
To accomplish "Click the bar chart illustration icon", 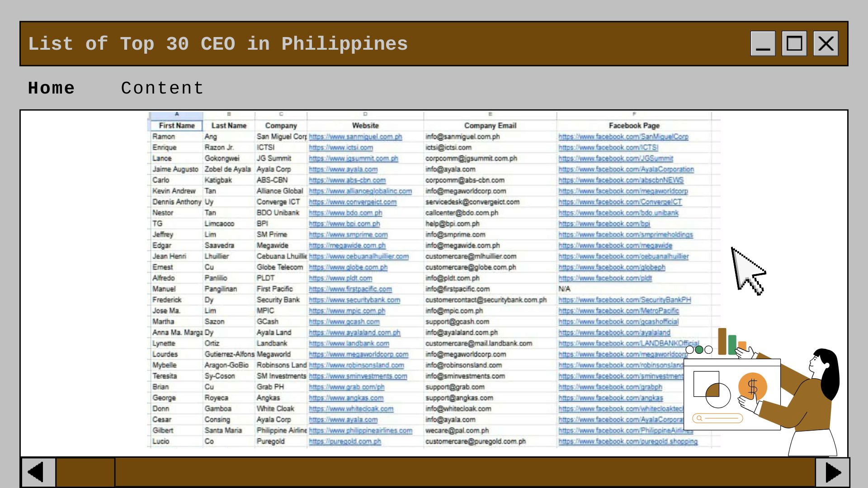I will coord(732,342).
